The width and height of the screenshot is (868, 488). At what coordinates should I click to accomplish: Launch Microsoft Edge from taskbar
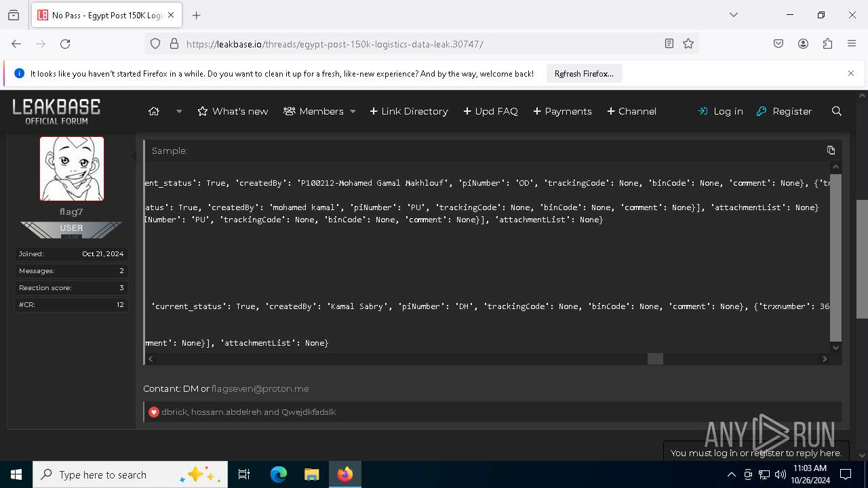(279, 474)
